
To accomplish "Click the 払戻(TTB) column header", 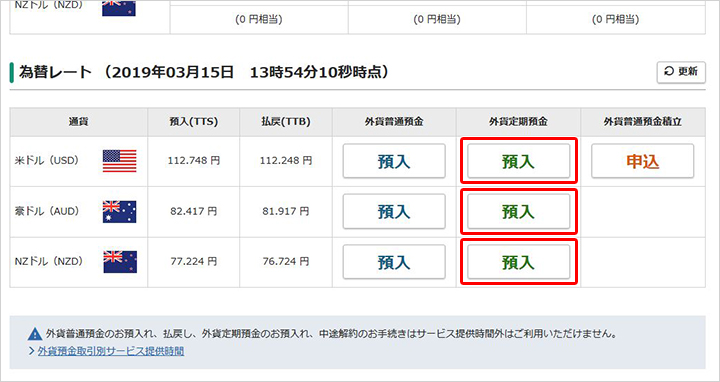I will [286, 122].
